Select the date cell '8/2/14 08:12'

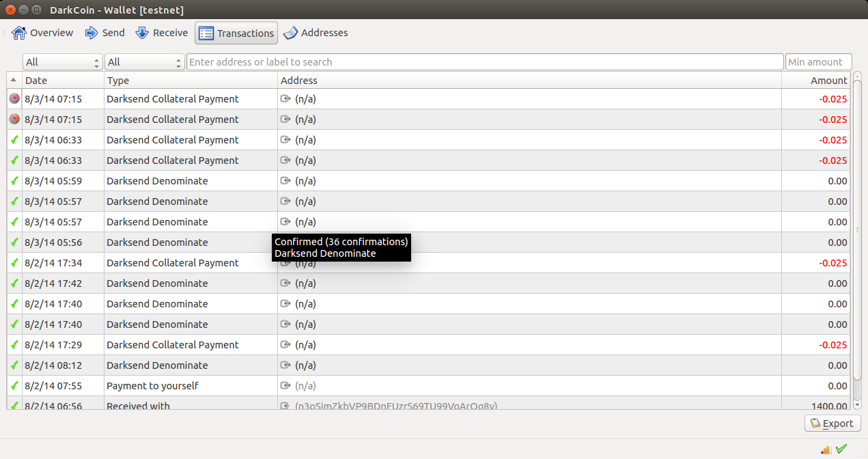53,365
